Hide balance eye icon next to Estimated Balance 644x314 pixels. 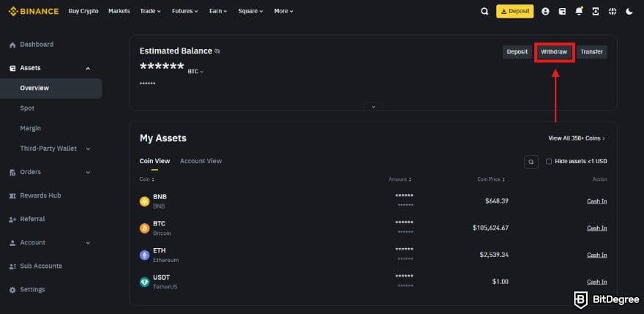(217, 51)
